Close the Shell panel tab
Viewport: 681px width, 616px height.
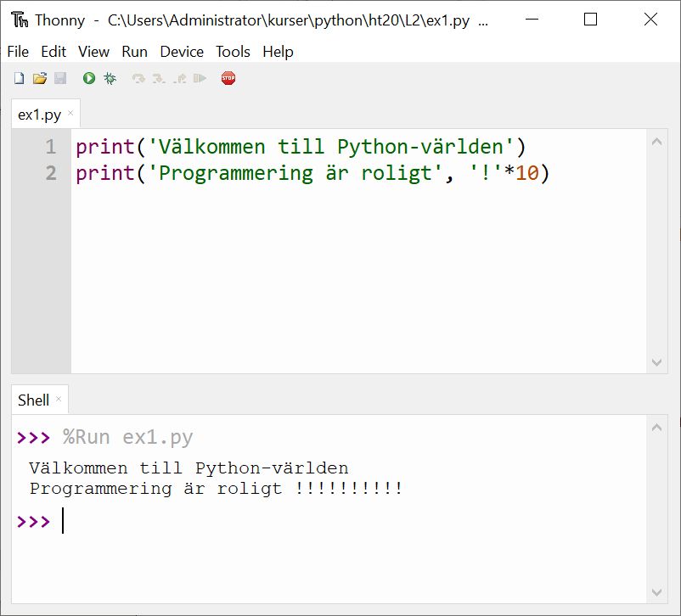coord(59,399)
